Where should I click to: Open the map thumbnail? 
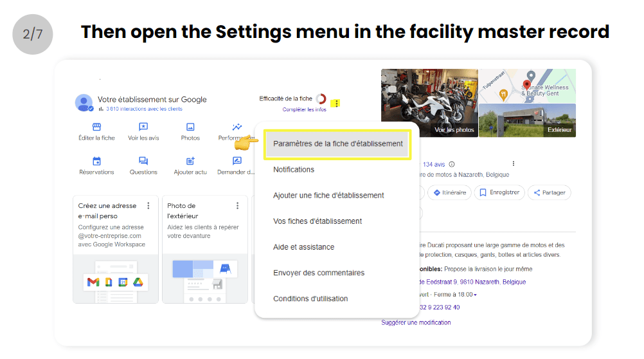528,86
